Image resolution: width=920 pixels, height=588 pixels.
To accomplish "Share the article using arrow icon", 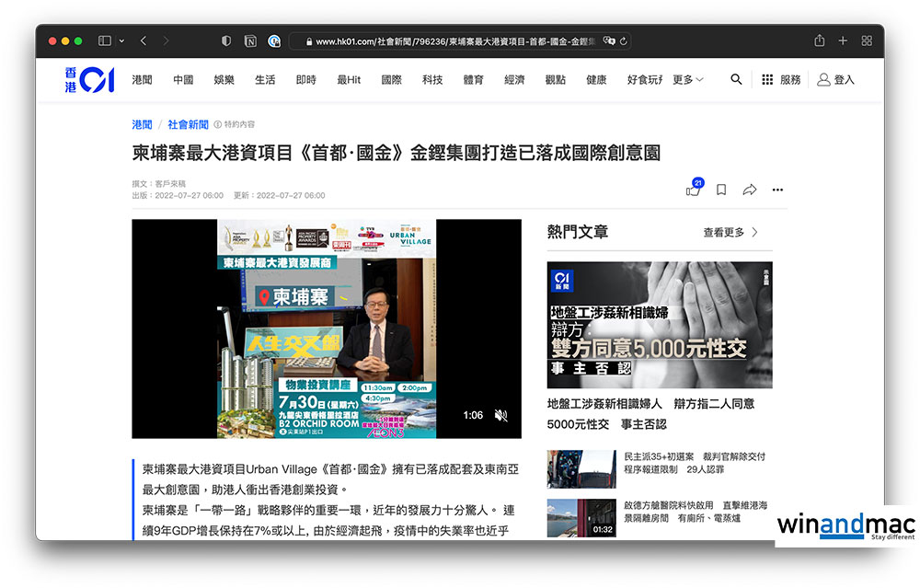I will coord(750,190).
